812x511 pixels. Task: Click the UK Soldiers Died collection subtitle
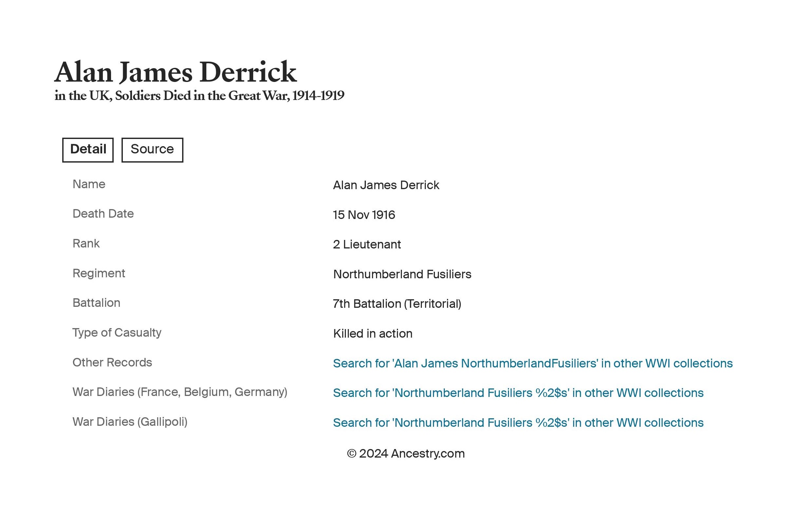tap(199, 96)
